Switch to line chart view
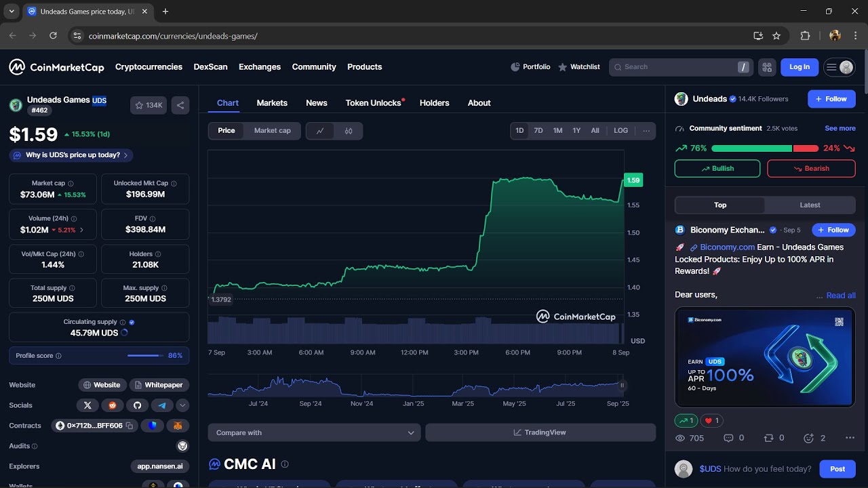The height and width of the screenshot is (488, 868). [320, 131]
